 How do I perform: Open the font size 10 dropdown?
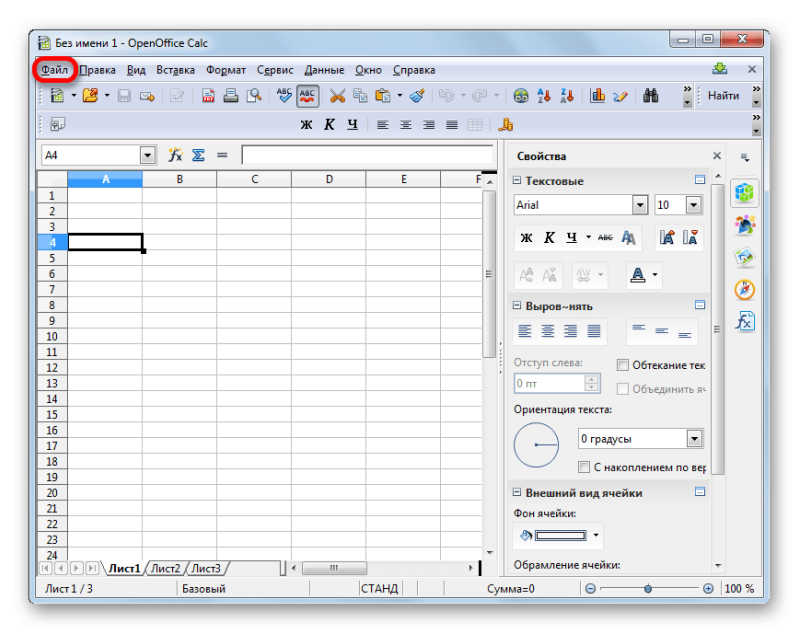click(693, 205)
